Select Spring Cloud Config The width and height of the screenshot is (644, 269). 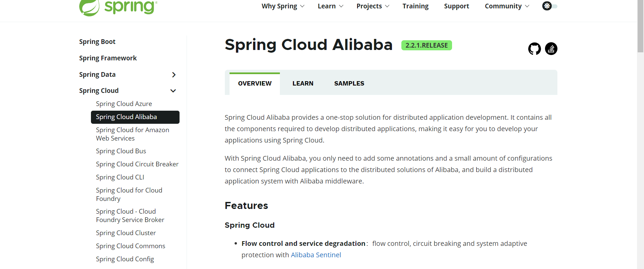[125, 259]
